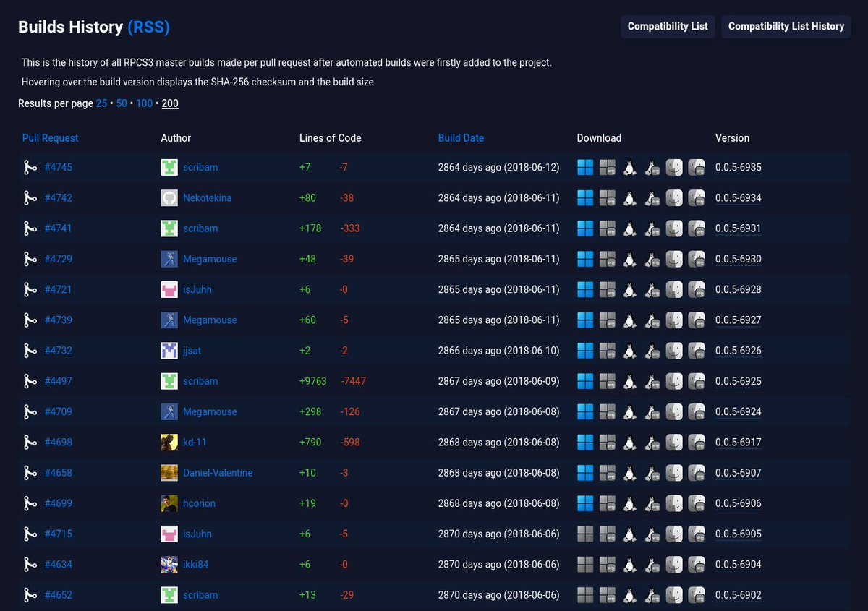This screenshot has width=868, height=611.
Task: Click the Linux penguin icon for version 0.0.5-6934
Action: (629, 197)
